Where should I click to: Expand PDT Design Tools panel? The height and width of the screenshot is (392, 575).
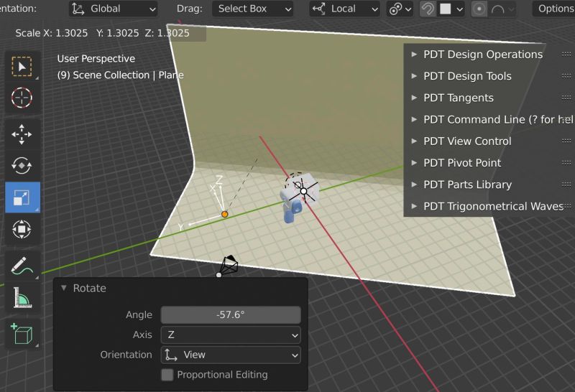(x=466, y=76)
